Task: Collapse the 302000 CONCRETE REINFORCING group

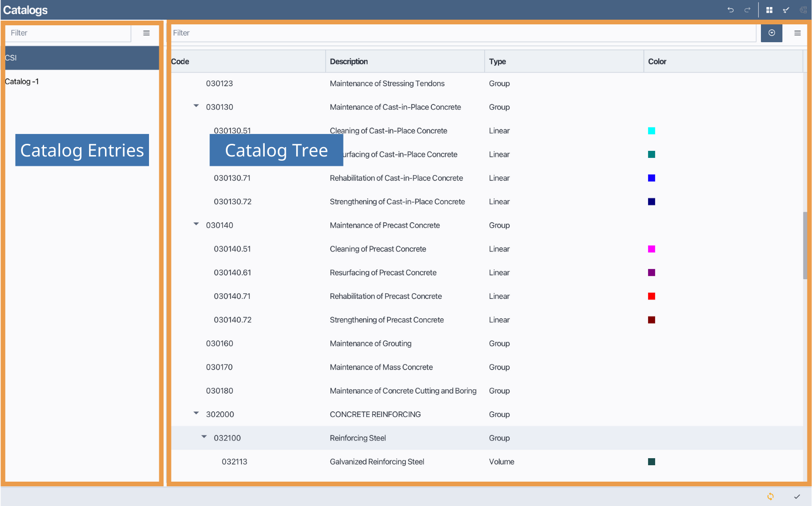Action: (x=196, y=413)
